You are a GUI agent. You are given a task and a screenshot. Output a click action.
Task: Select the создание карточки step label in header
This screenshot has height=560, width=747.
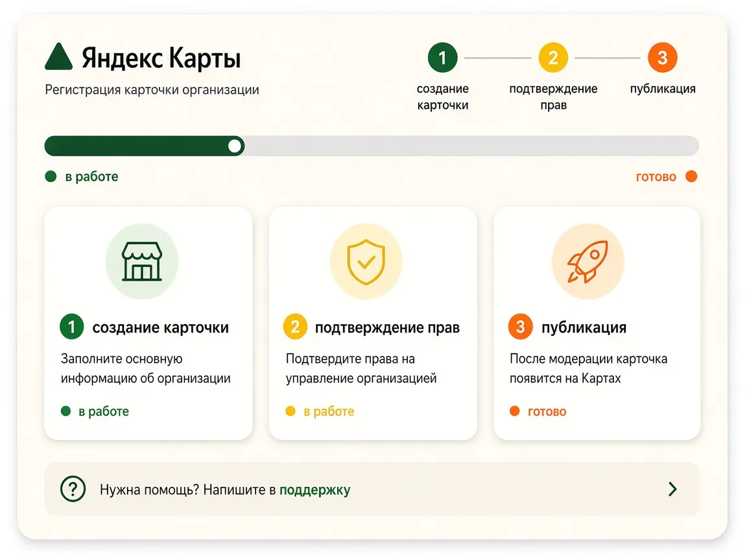coord(443,97)
